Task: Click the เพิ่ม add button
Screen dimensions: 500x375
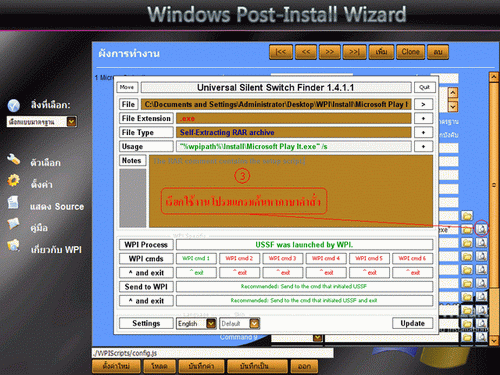Action: click(x=381, y=52)
